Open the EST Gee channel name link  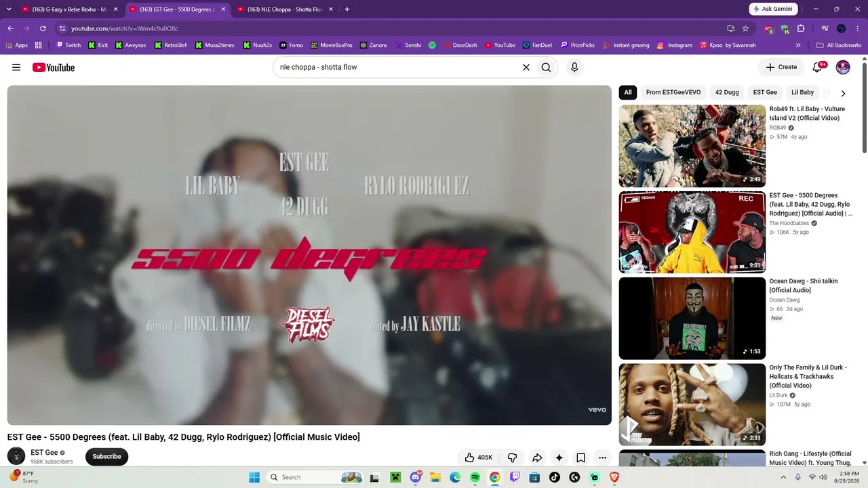(x=44, y=452)
